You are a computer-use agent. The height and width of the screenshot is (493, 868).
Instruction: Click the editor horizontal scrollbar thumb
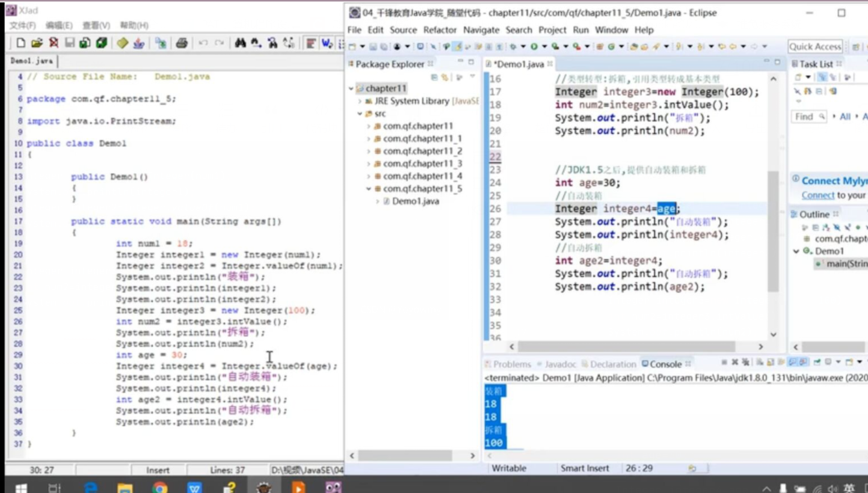(x=627, y=346)
